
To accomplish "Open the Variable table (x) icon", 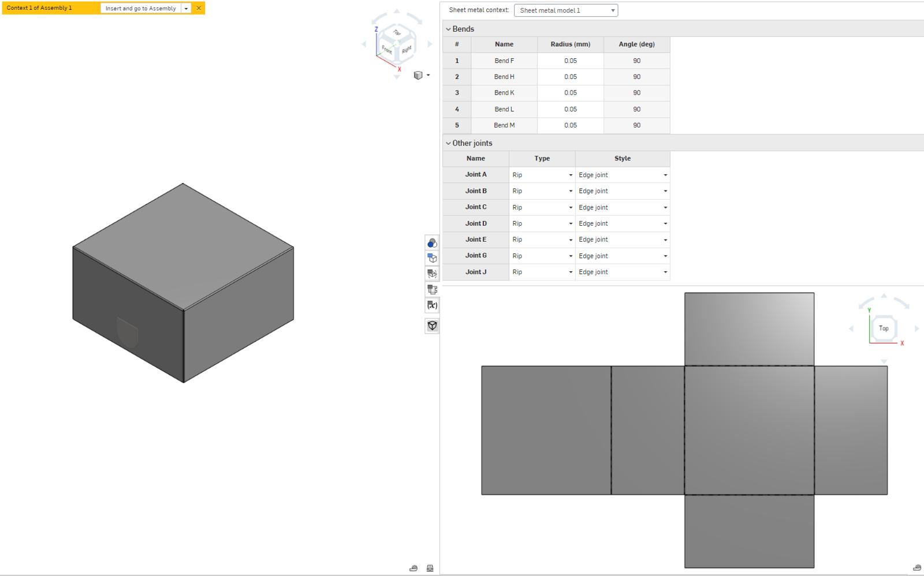I will [x=432, y=305].
